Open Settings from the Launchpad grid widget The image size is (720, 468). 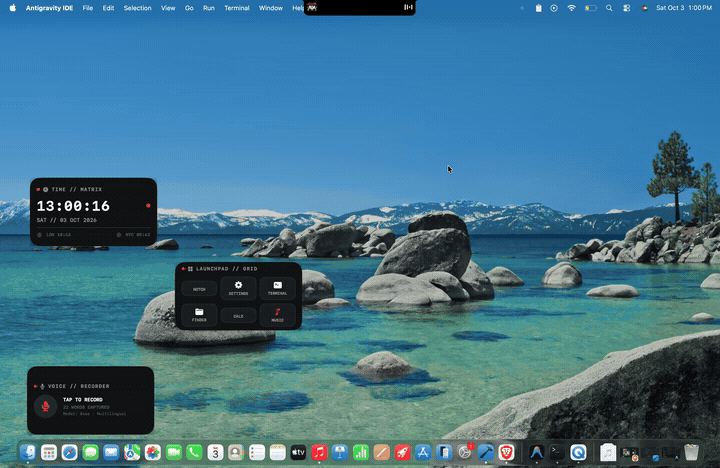[x=238, y=288]
